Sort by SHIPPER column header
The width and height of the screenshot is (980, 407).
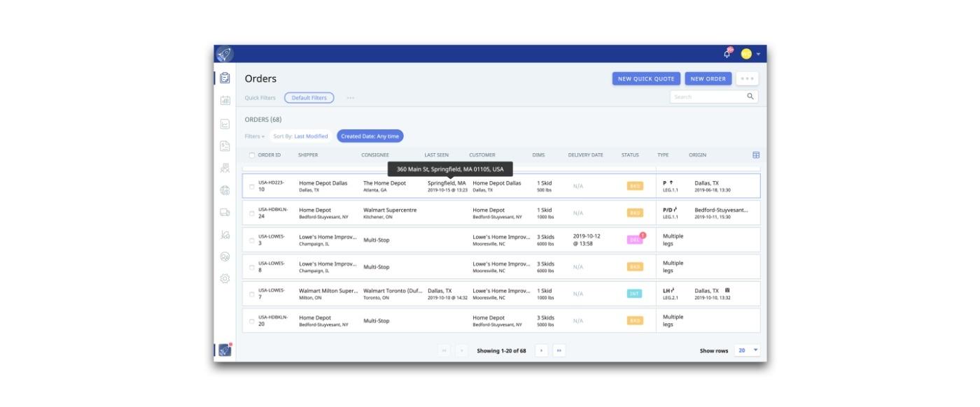pyautogui.click(x=308, y=155)
